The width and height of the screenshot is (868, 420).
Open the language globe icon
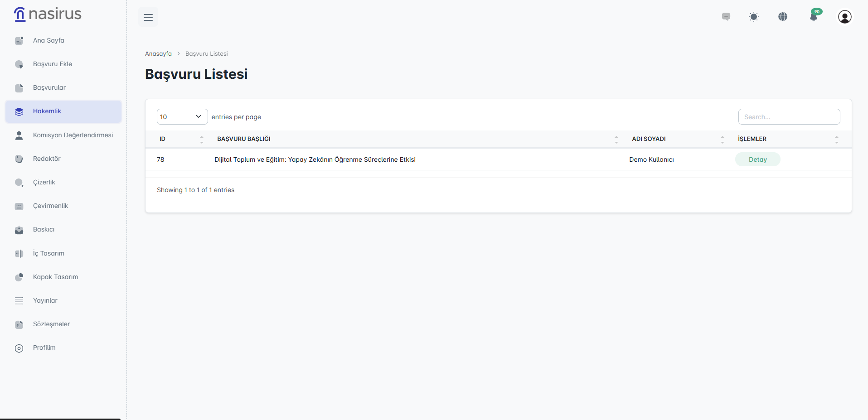[x=783, y=17]
